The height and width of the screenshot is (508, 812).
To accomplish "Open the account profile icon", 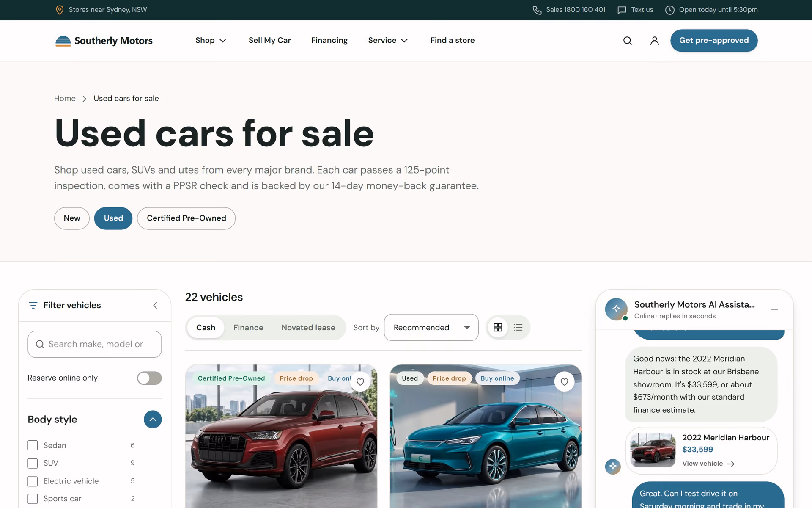I will click(x=654, y=41).
